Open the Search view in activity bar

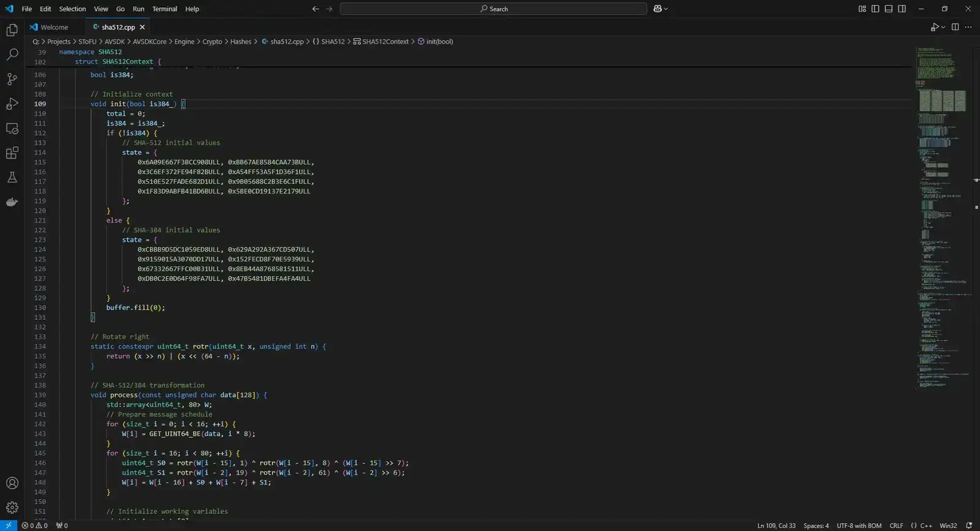pos(12,55)
